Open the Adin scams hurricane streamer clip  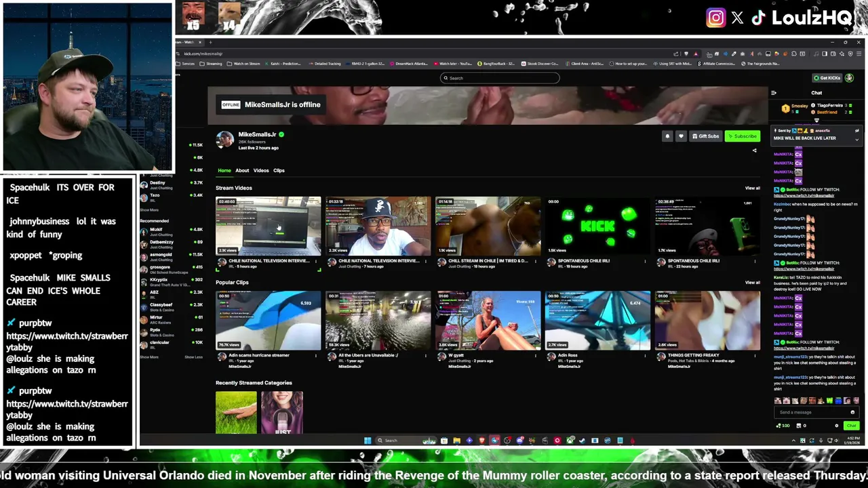tap(269, 321)
